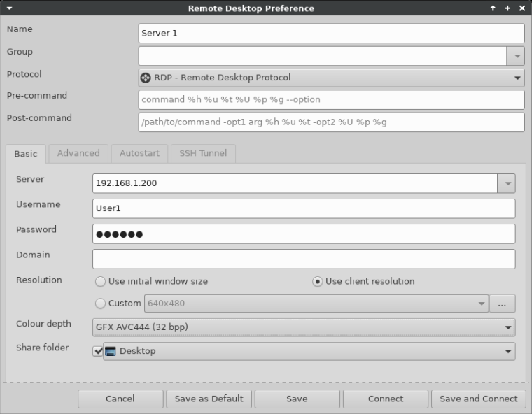The width and height of the screenshot is (532, 414).
Task: Select Use initial window size option
Action: 101,281
